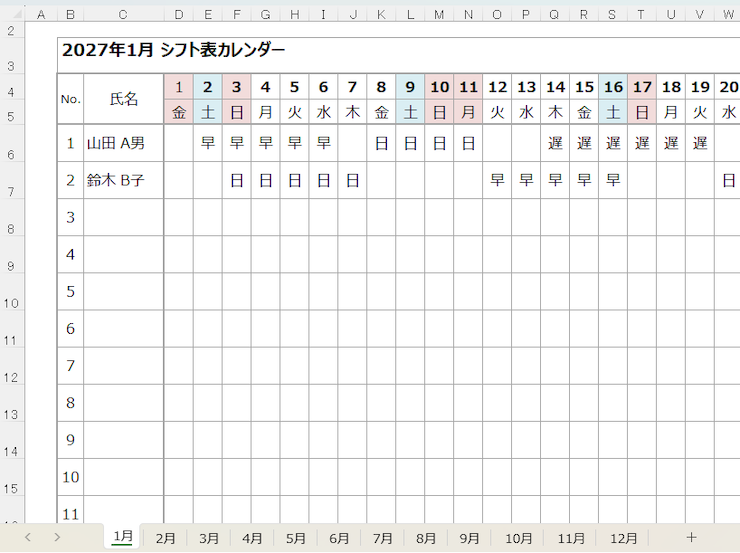The height and width of the screenshot is (553, 740).
Task: Click empty name cell for No. 7
Action: [x=124, y=366]
